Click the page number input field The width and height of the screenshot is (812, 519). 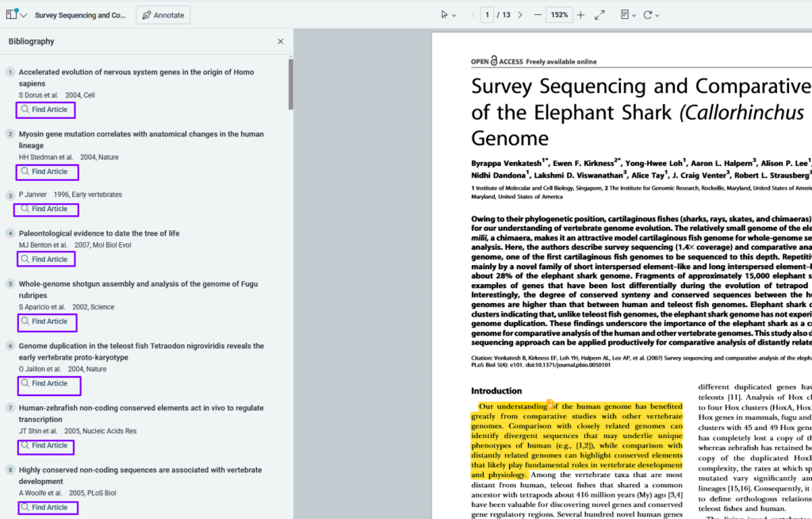pos(488,15)
